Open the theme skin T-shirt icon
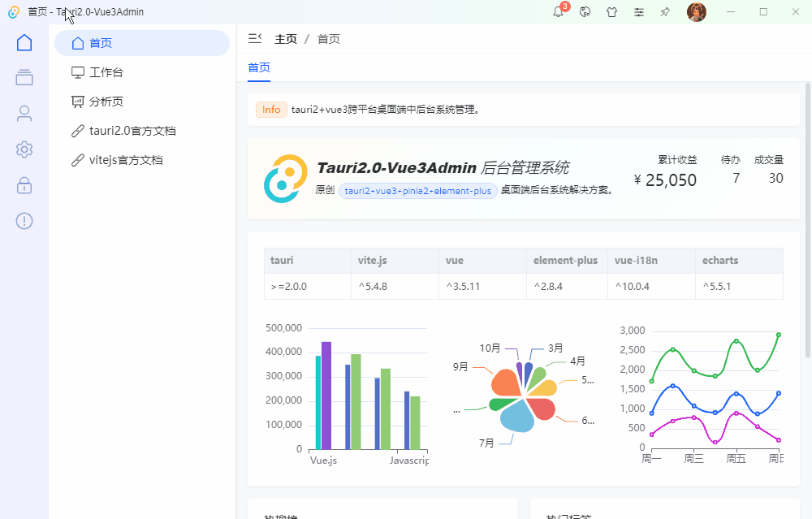This screenshot has height=519, width=812. tap(611, 12)
